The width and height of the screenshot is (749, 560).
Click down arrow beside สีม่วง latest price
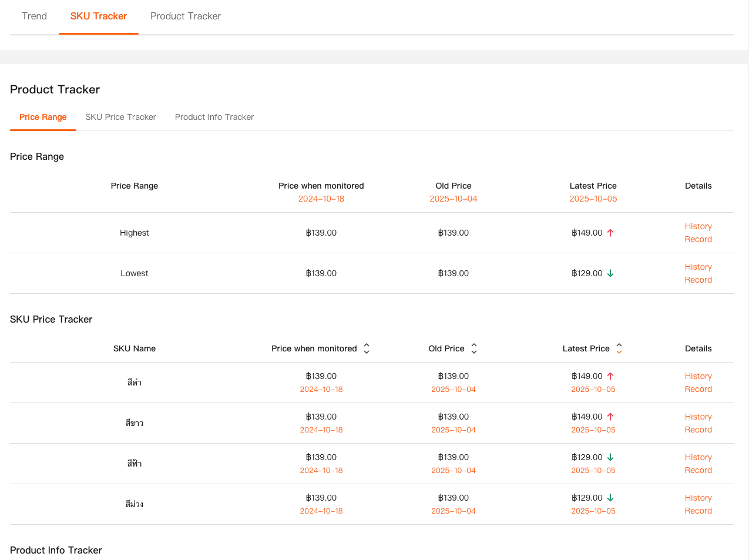pyautogui.click(x=610, y=498)
